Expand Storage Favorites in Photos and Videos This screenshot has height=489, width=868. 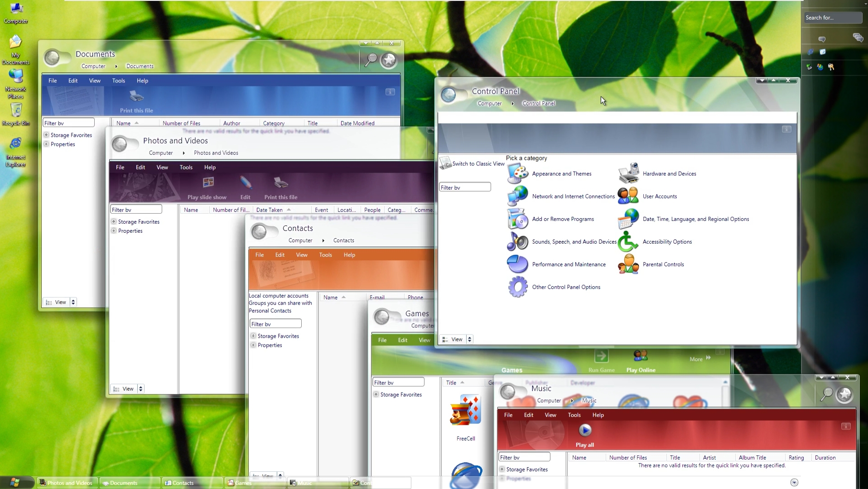click(114, 221)
